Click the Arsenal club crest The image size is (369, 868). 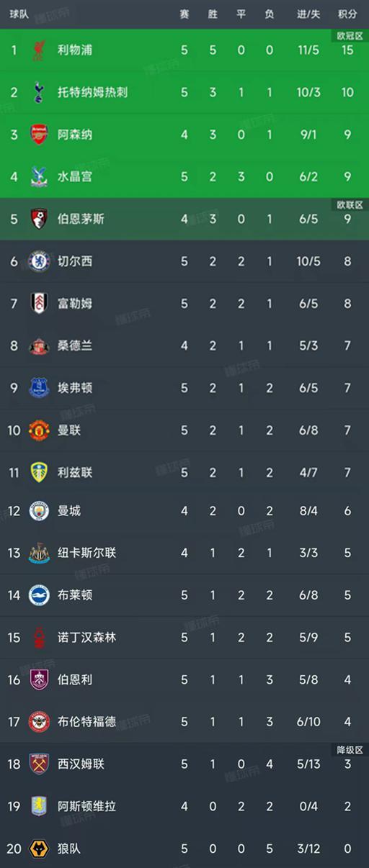pyautogui.click(x=38, y=135)
